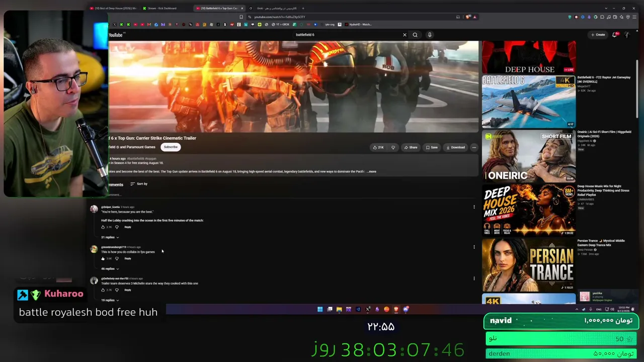Viewport: 644px width, 362px height.
Task: Open File Explorer from the taskbar
Action: point(339,309)
